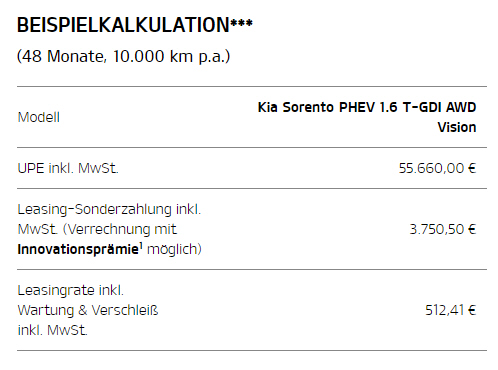Screen dimensions: 498x370
Task: Click the BEISPIELKALKULATION heading
Action: coord(123,25)
